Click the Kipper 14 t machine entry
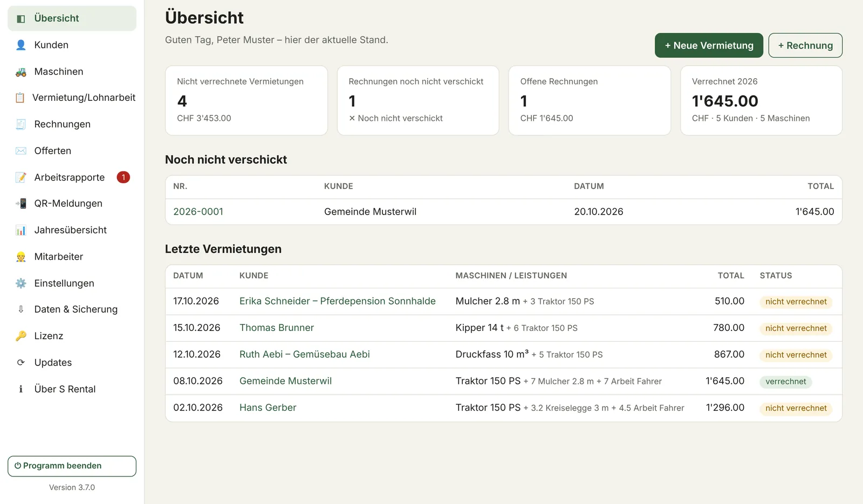 480,328
